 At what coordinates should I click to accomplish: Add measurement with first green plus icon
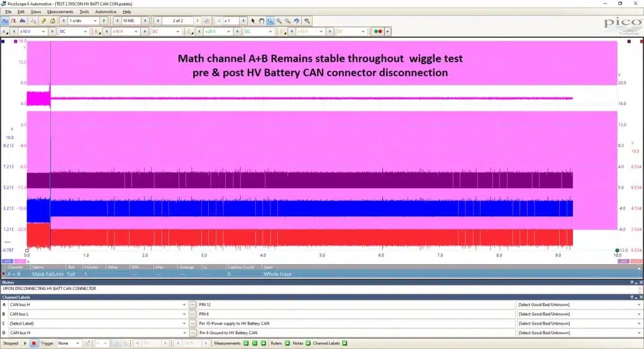point(246,343)
